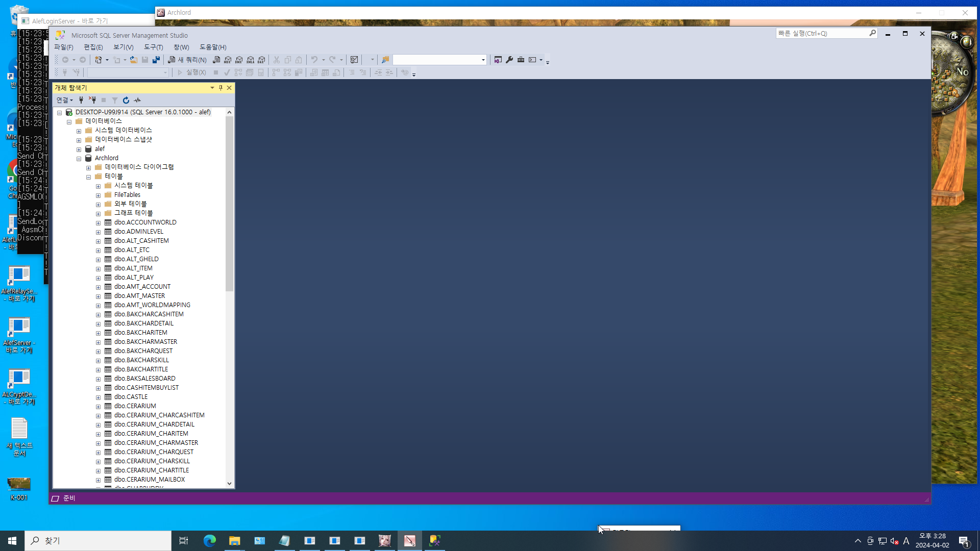The image size is (980, 551).
Task: Click the Object Explorer scroll down arrow
Action: click(x=229, y=484)
